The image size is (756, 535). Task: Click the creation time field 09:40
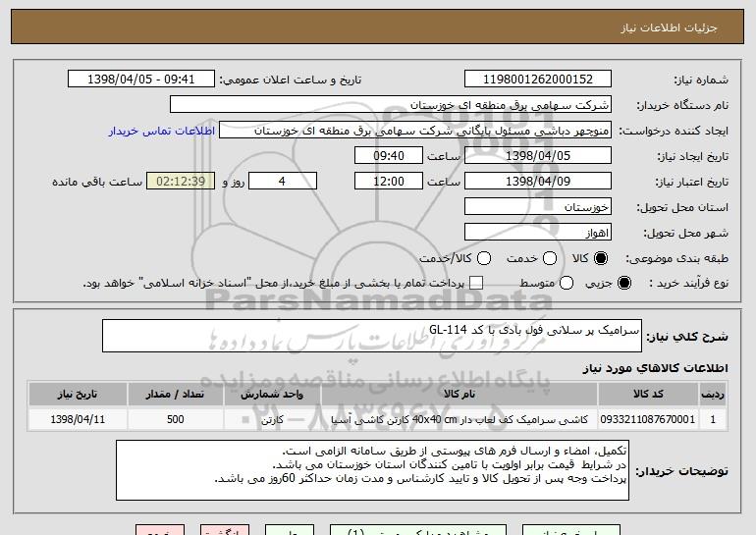389,156
